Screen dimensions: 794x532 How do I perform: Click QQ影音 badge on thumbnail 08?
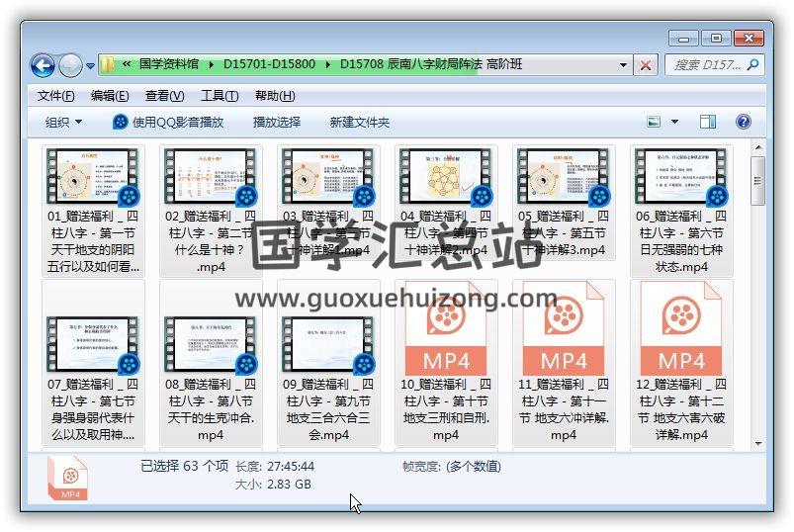click(246, 365)
